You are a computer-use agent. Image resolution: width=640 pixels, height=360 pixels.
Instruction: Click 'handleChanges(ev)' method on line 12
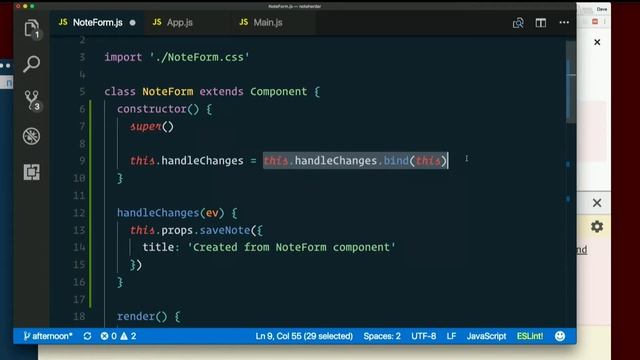click(171, 213)
